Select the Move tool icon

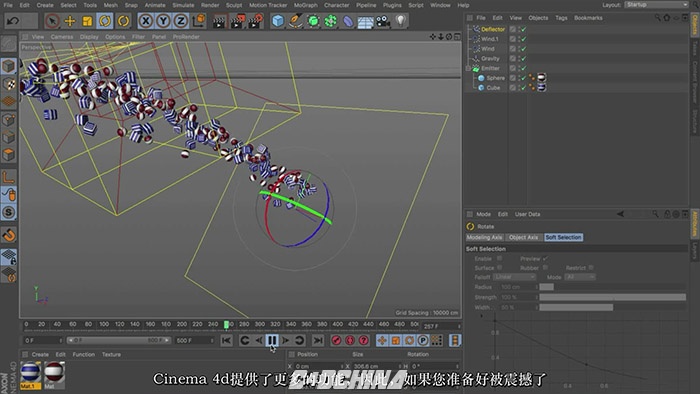[70, 21]
